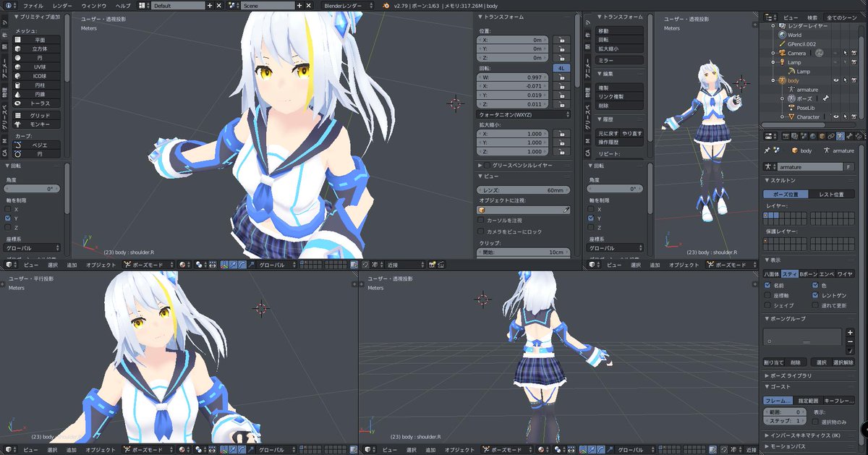Click the リンク複製 button

(x=620, y=96)
